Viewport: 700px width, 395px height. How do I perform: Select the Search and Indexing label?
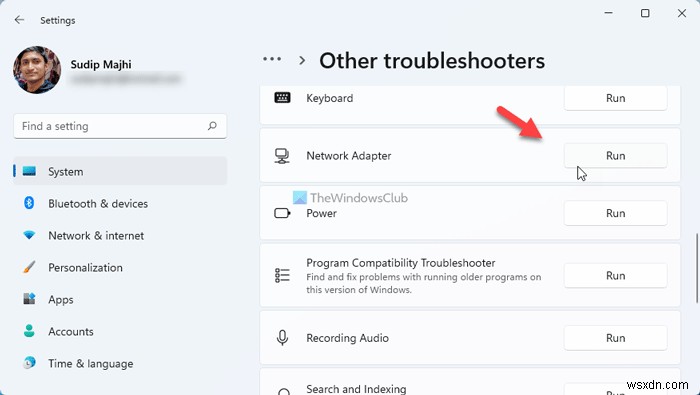(x=356, y=389)
